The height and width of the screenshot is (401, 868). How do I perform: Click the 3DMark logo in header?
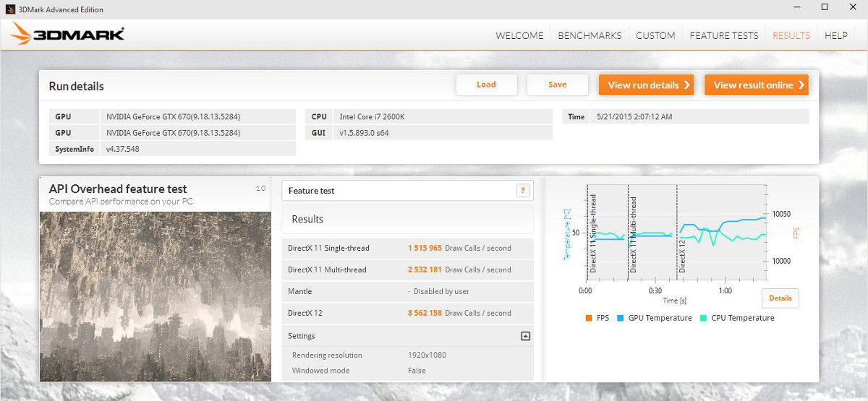(67, 34)
